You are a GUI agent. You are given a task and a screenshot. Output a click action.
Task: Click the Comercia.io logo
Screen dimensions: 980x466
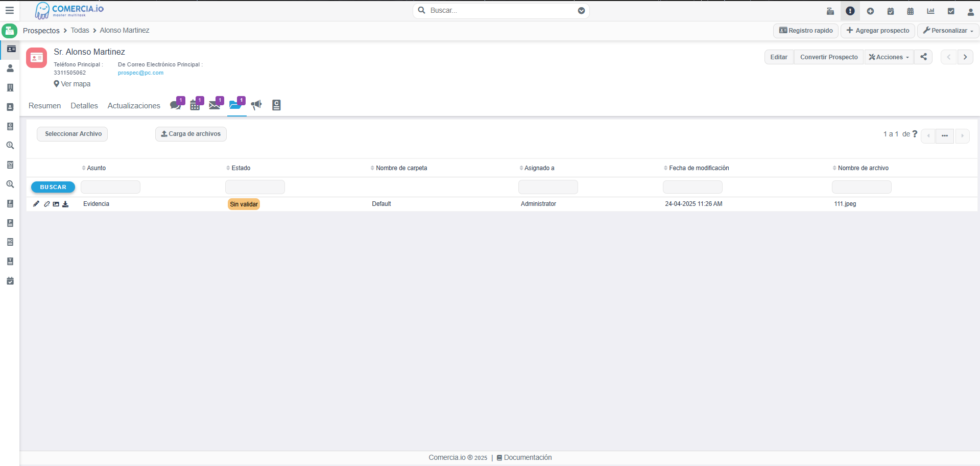pyautogui.click(x=69, y=10)
